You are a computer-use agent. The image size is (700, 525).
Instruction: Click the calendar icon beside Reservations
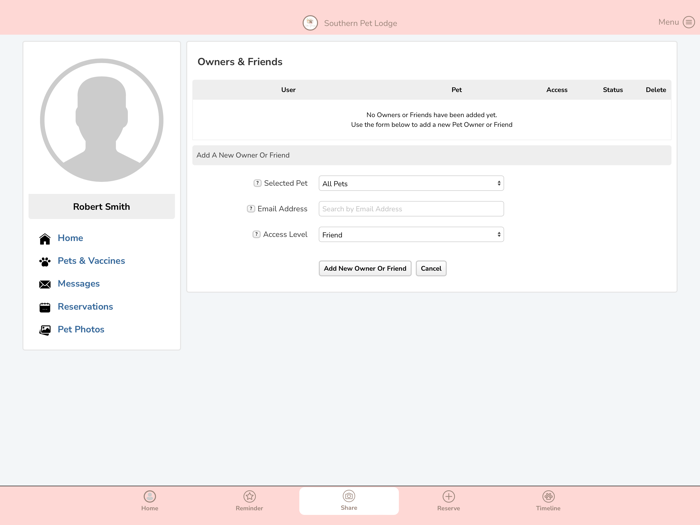tap(45, 307)
